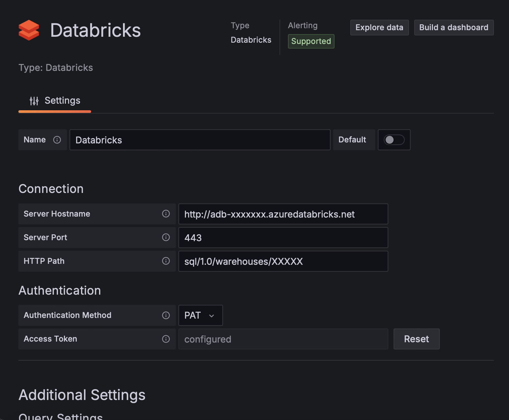Click the info icon next to Name
This screenshot has width=509, height=420.
(x=57, y=140)
